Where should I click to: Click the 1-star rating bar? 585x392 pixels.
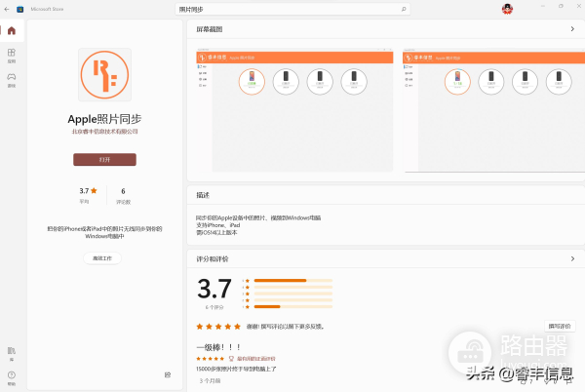(x=292, y=306)
